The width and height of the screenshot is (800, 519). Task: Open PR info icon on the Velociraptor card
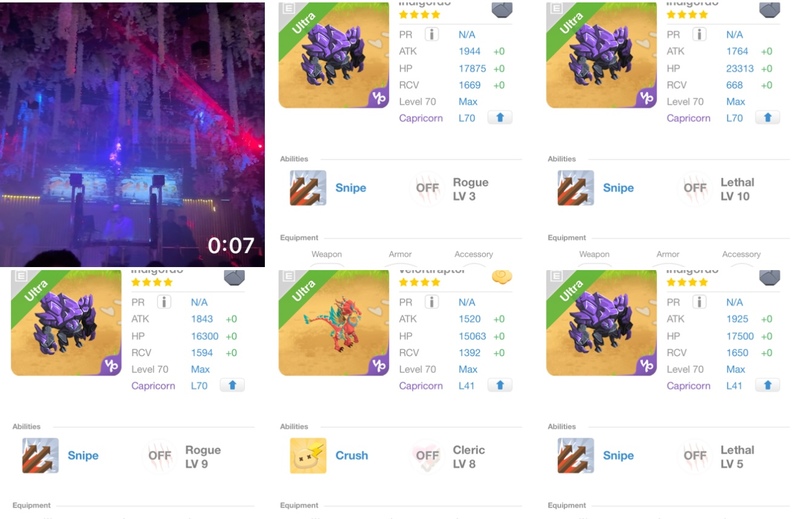click(x=432, y=302)
